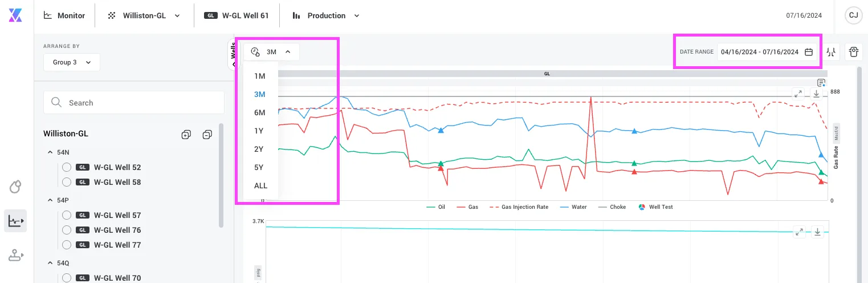868x283 pixels.
Task: Toggle the Oil series in legend
Action: pyautogui.click(x=435, y=207)
